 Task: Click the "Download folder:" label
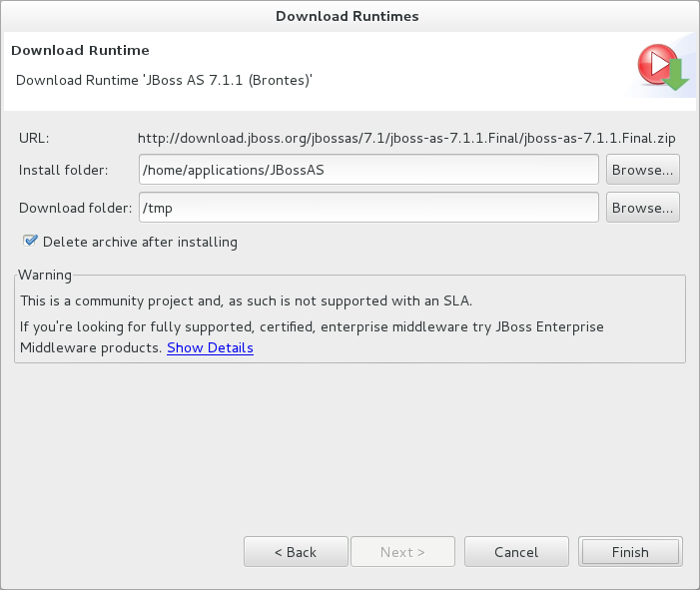point(75,208)
